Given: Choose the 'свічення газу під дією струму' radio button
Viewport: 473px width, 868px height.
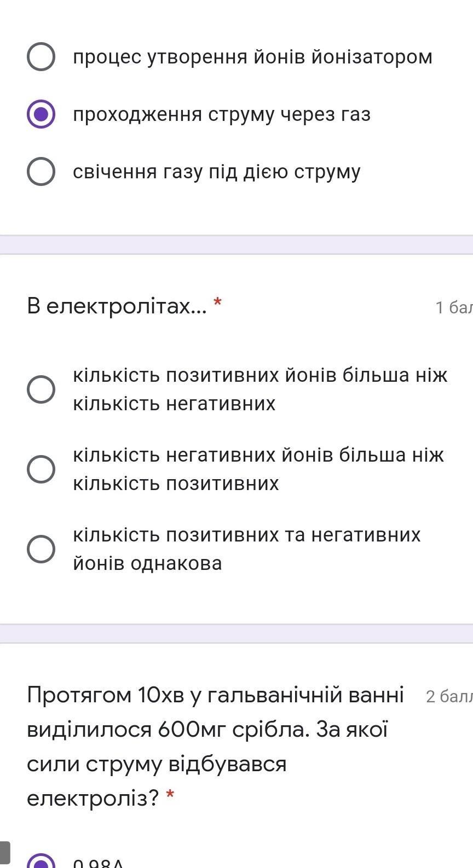Looking at the screenshot, I should [x=41, y=172].
